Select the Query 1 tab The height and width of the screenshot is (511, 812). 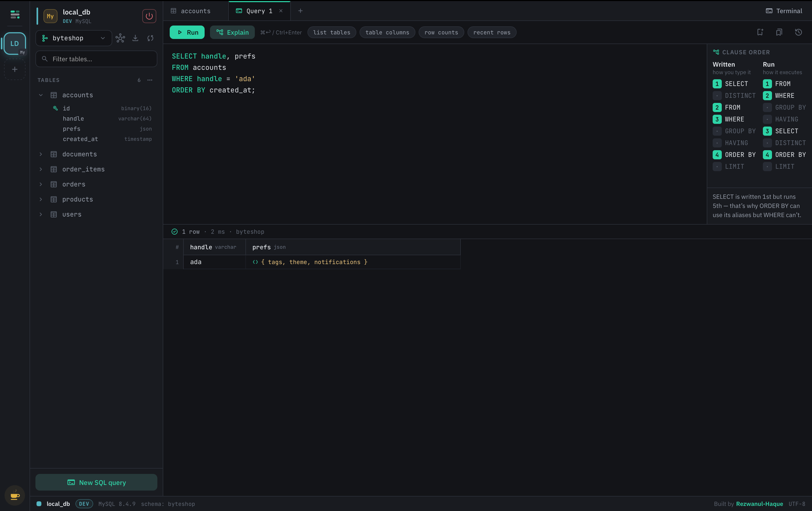pyautogui.click(x=259, y=11)
